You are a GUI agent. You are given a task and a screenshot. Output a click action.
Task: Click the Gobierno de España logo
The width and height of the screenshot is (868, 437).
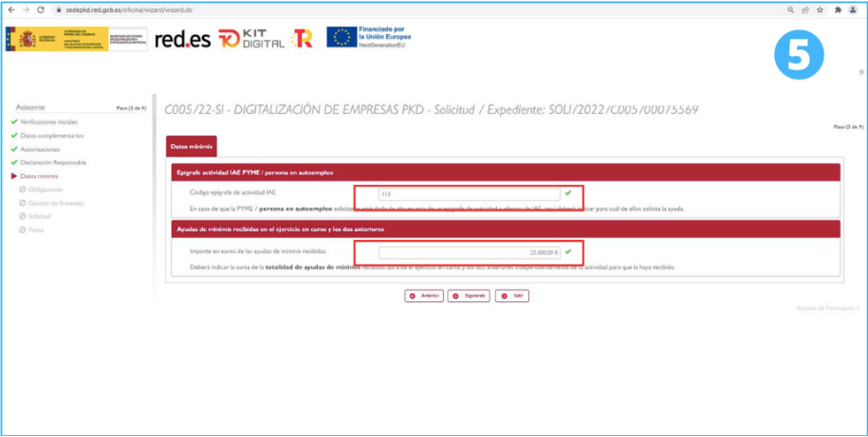77,39
